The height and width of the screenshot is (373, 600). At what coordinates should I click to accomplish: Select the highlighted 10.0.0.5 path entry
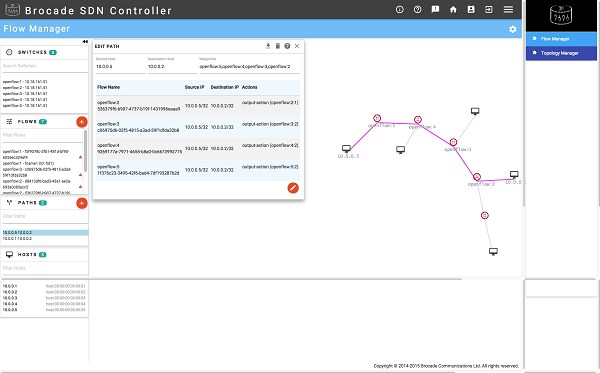[44, 233]
